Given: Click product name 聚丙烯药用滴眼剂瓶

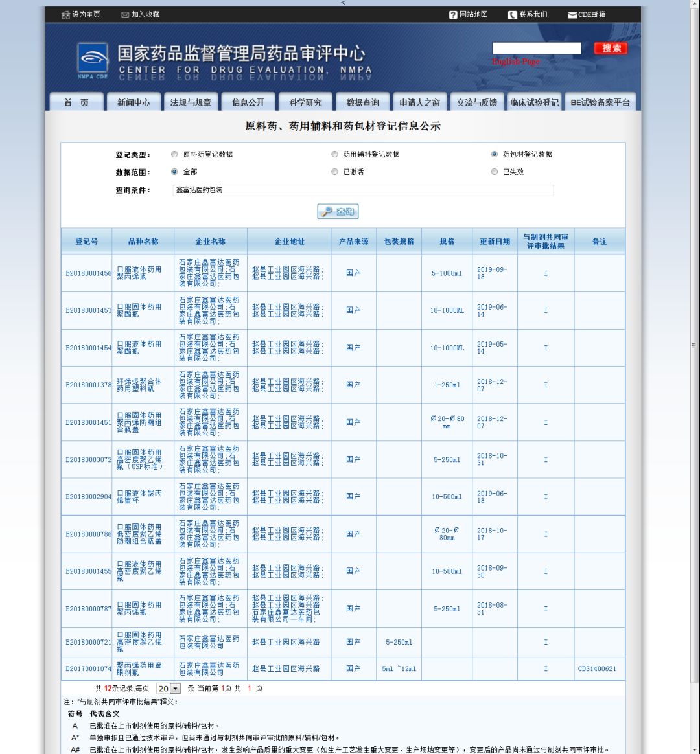Looking at the screenshot, I should pos(139,668).
